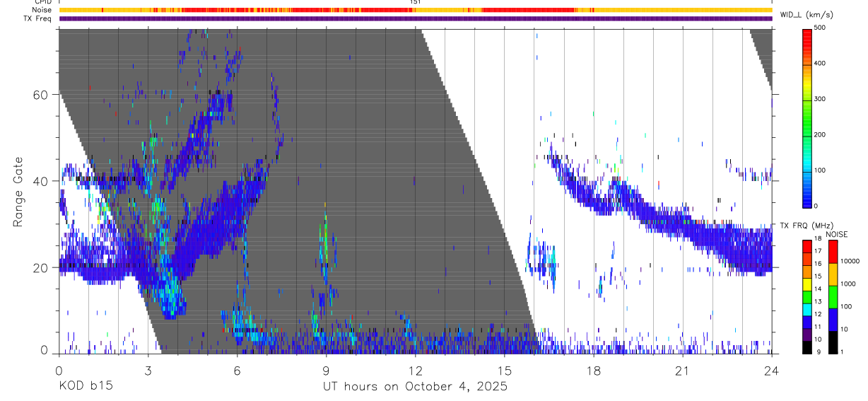Click the purple TX Freq strip at the top

416,18
